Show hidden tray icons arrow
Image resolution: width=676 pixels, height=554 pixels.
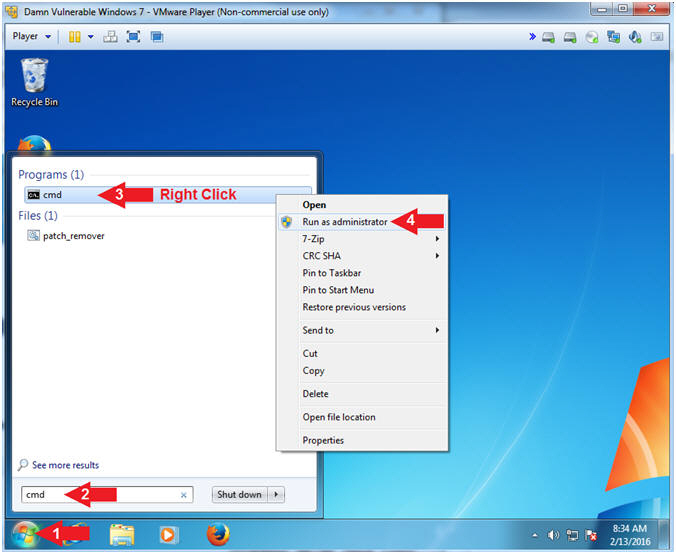[x=535, y=535]
